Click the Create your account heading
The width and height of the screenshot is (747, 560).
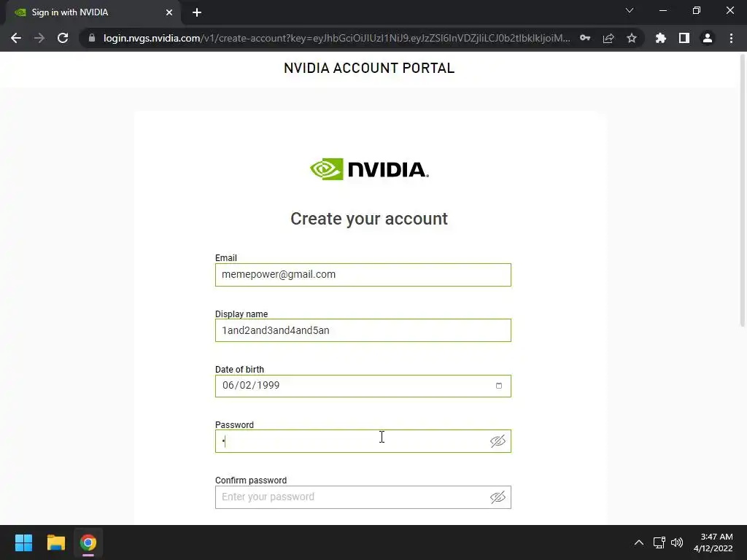click(369, 219)
